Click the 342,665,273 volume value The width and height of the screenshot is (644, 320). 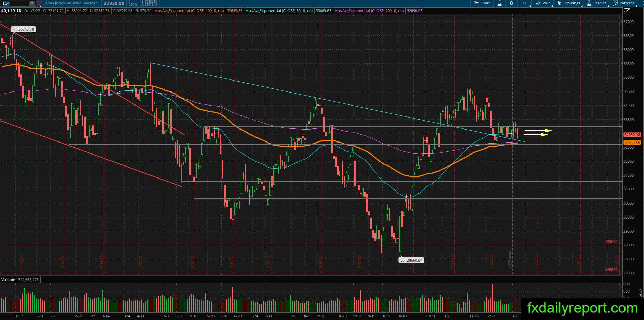(28, 280)
